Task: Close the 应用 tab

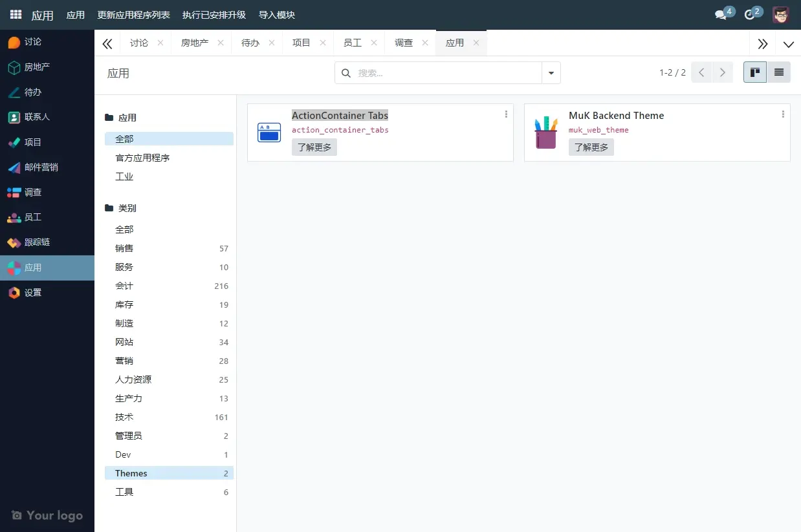Action: pos(476,43)
